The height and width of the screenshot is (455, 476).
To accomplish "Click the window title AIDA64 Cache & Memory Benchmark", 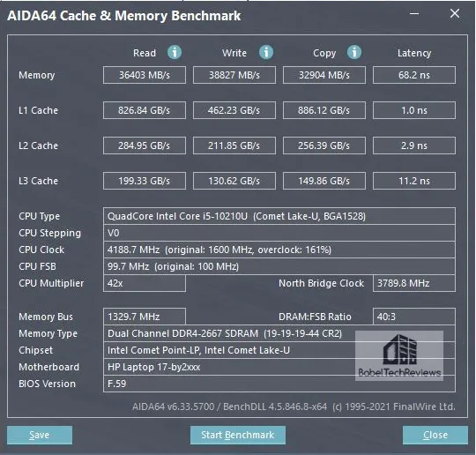I will [x=124, y=16].
